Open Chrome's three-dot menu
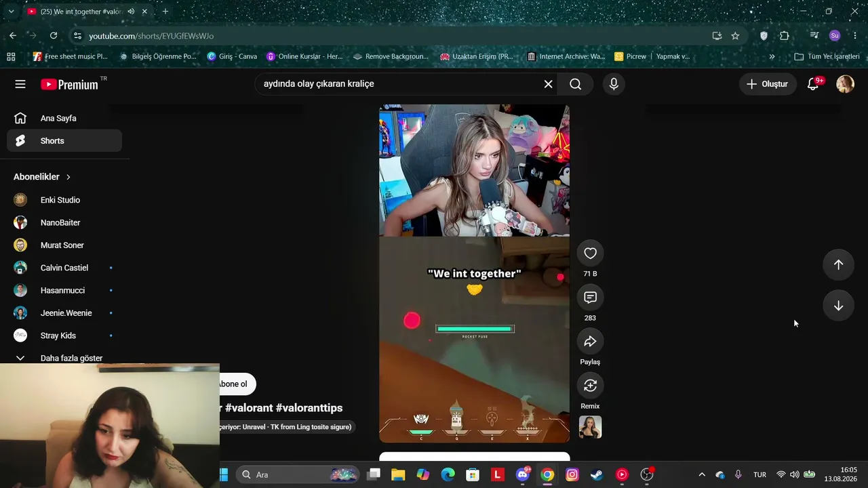Image resolution: width=868 pixels, height=488 pixels. (854, 36)
